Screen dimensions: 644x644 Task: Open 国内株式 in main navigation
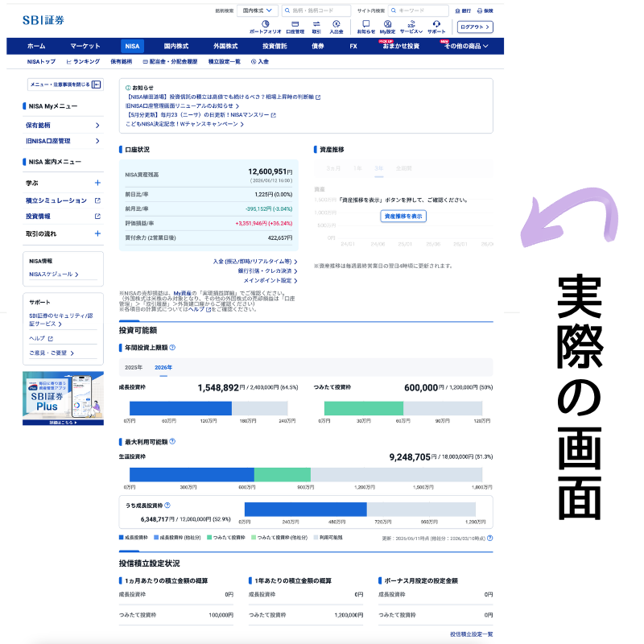pos(175,46)
